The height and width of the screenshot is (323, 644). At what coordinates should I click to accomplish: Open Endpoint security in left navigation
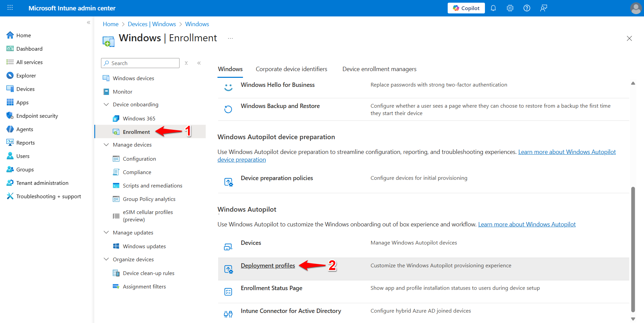[x=37, y=116]
